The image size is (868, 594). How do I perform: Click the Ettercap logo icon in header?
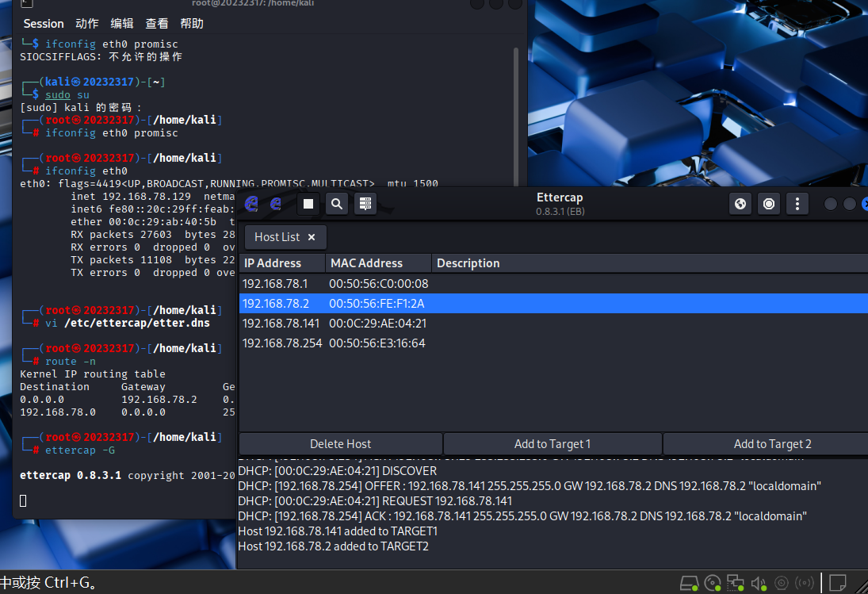pos(251,204)
